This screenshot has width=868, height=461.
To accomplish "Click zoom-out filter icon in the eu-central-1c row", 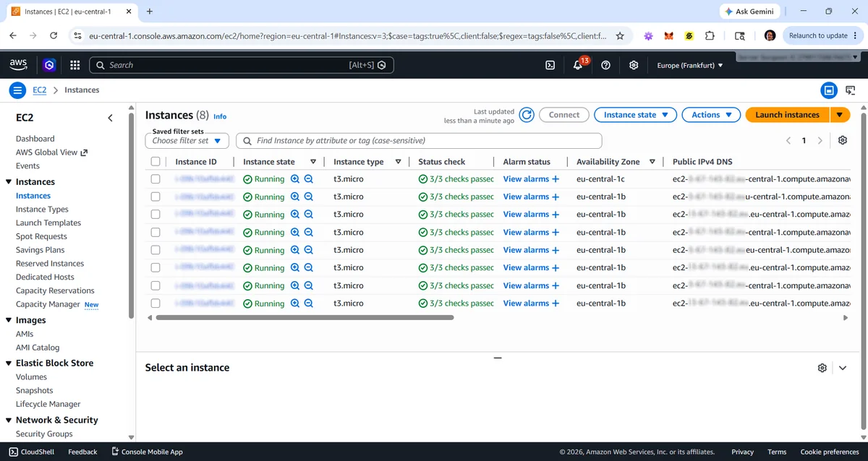I will tap(309, 178).
